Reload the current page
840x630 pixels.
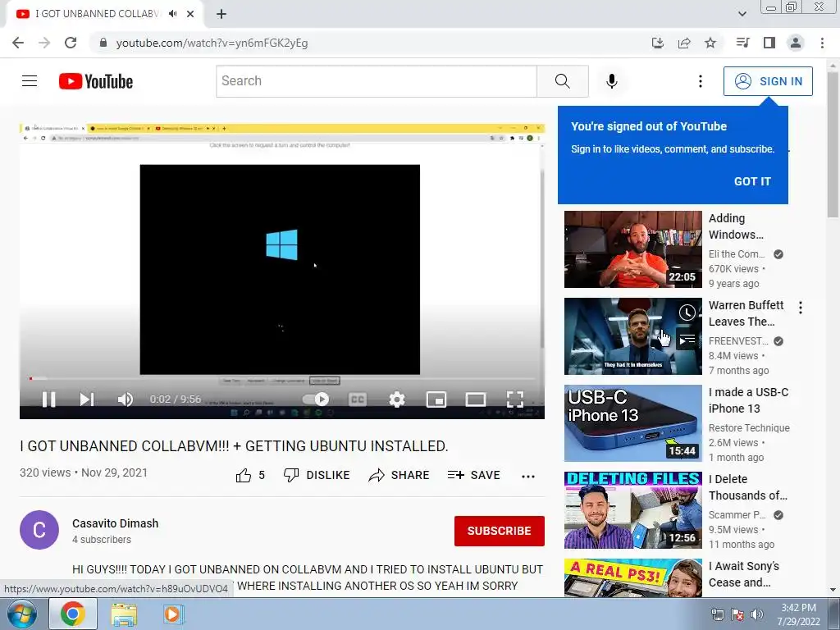[71, 43]
